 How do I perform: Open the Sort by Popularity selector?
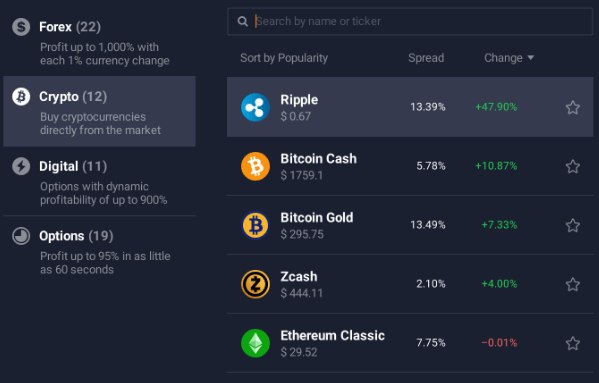tap(284, 58)
